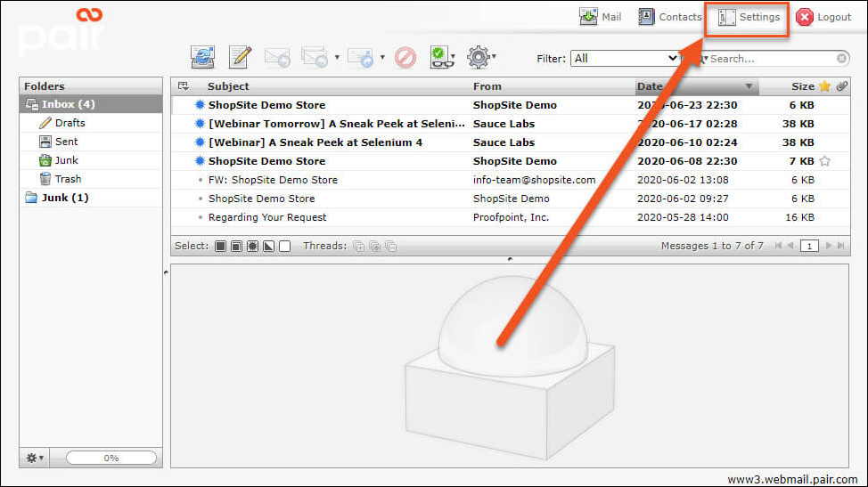This screenshot has height=487, width=868.
Task: Toggle unread marker on Webinar Tomorrow message
Action: click(200, 123)
